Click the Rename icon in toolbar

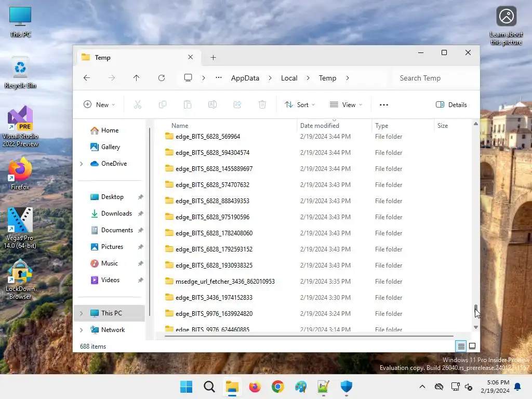tap(212, 104)
